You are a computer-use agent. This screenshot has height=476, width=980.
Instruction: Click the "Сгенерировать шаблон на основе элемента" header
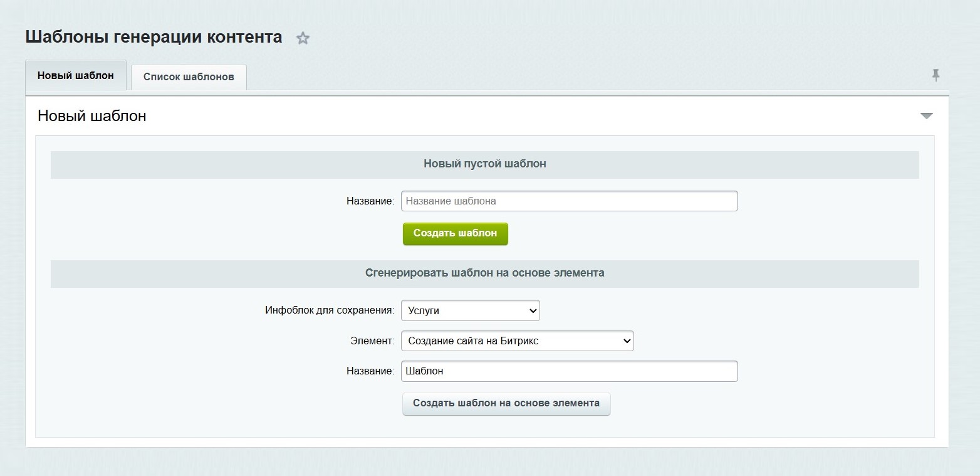point(484,273)
